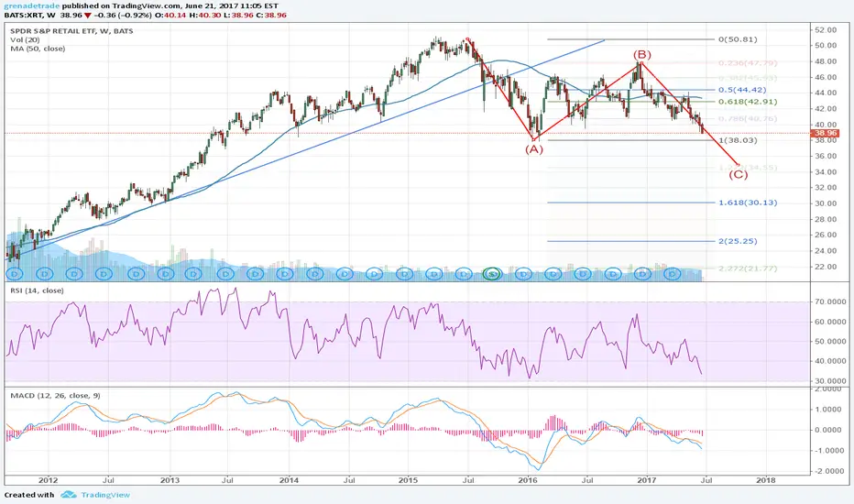This screenshot has height=504, width=854.
Task: Select the H:40.30 high price readout
Action: [203, 16]
